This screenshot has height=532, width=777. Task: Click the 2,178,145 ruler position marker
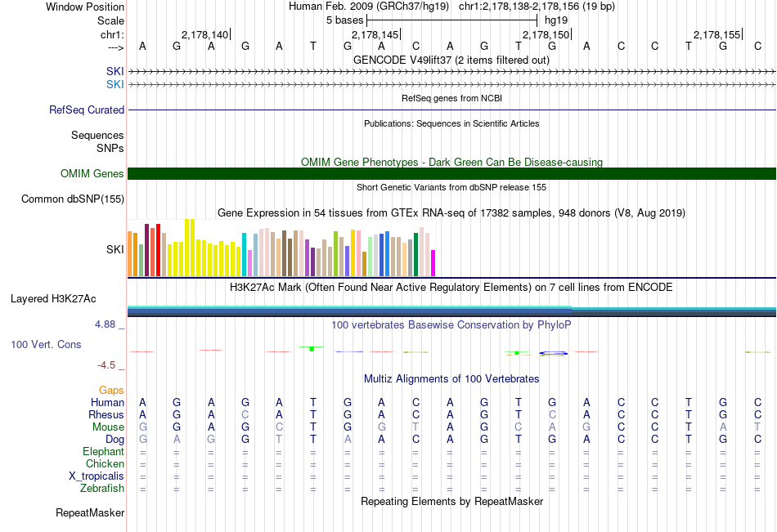click(375, 34)
